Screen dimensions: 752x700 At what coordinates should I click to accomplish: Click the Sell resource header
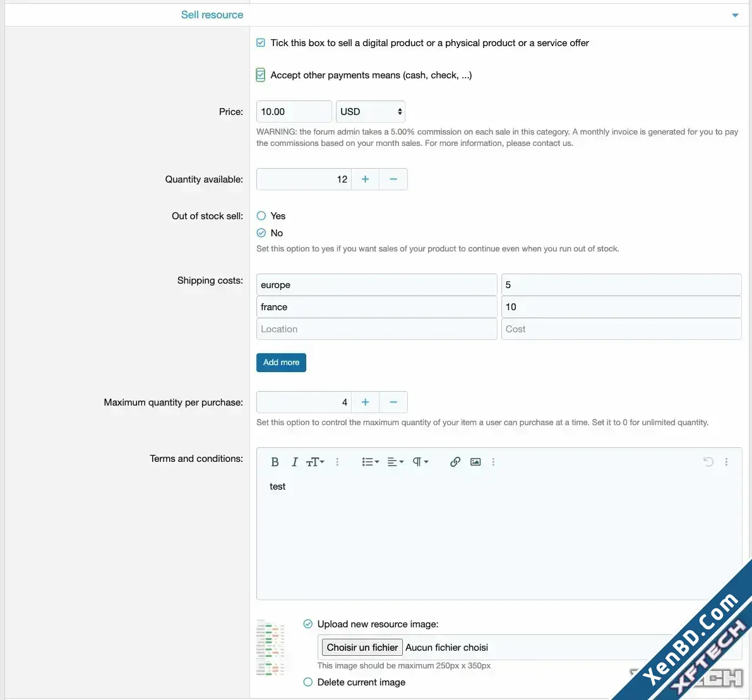click(212, 15)
